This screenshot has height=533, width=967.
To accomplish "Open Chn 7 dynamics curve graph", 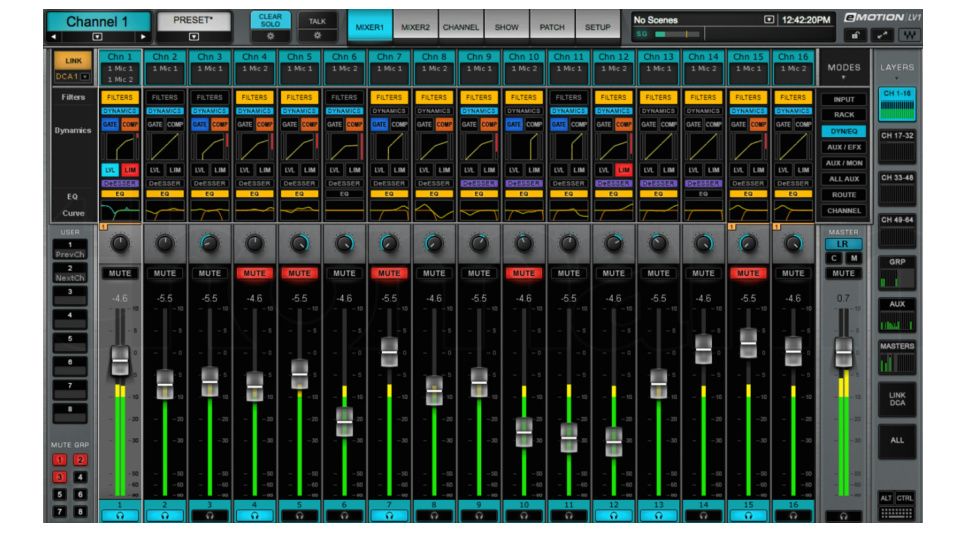I will 389,148.
